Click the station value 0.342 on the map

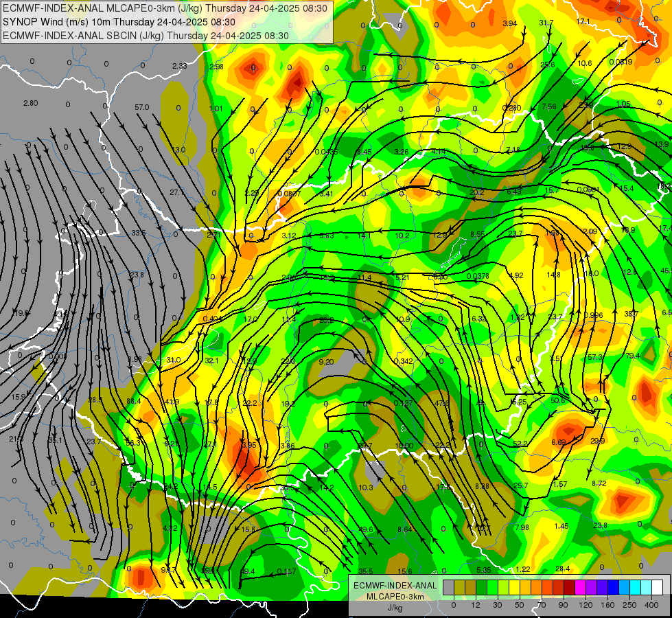pyautogui.click(x=404, y=361)
